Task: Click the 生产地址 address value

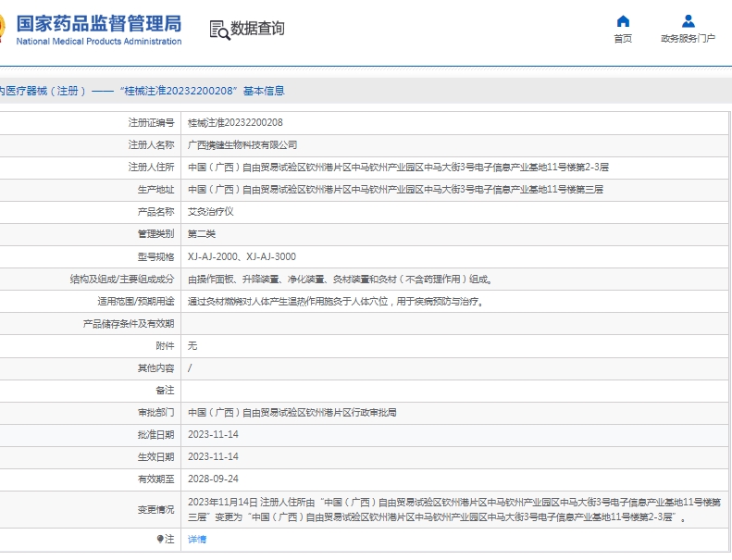Action: point(395,190)
